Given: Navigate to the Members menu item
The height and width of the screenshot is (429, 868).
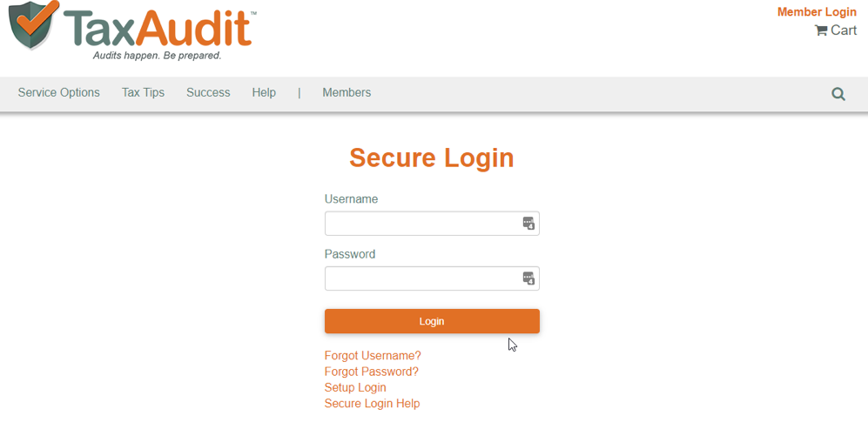Looking at the screenshot, I should [347, 93].
